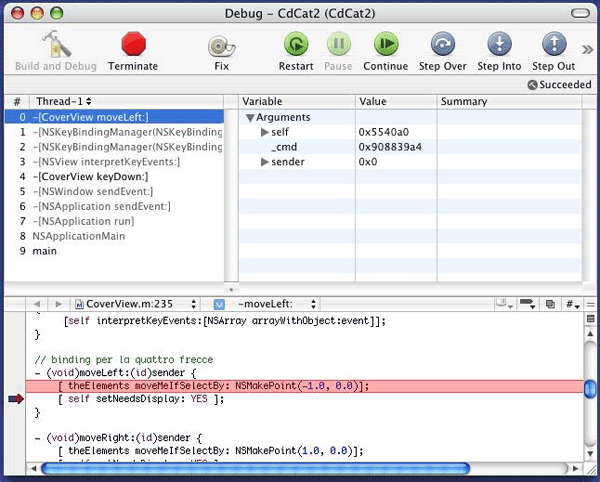This screenshot has height=482, width=600.
Task: Show hidden toolbar items via overflow chevron
Action: point(588,47)
